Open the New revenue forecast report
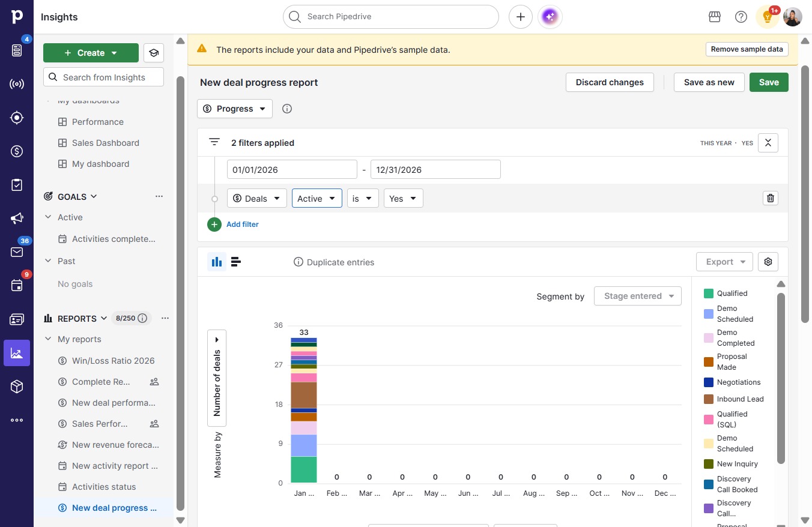Screen dimensions: 812x527 point(116,445)
